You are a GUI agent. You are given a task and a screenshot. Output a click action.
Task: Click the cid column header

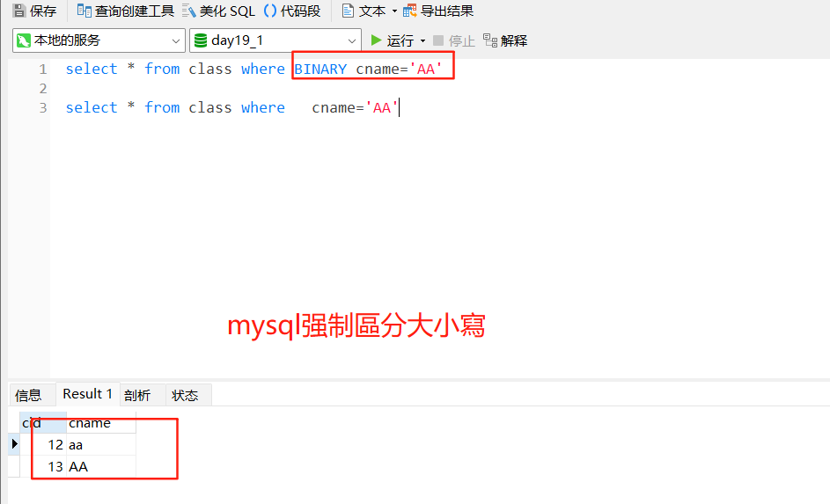(43, 423)
